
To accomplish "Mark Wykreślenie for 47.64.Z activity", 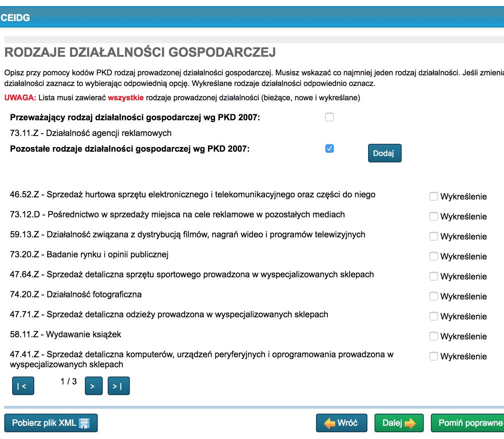I will [433, 276].
